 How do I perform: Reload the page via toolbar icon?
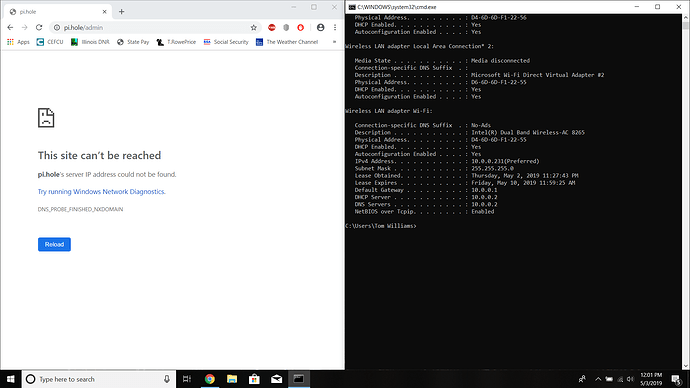[x=39, y=27]
